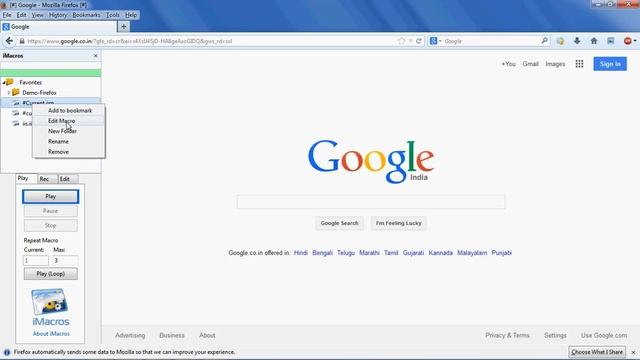Image resolution: width=640 pixels, height=360 pixels.
Task: Open the Bookmarks menu
Action: coord(86,15)
